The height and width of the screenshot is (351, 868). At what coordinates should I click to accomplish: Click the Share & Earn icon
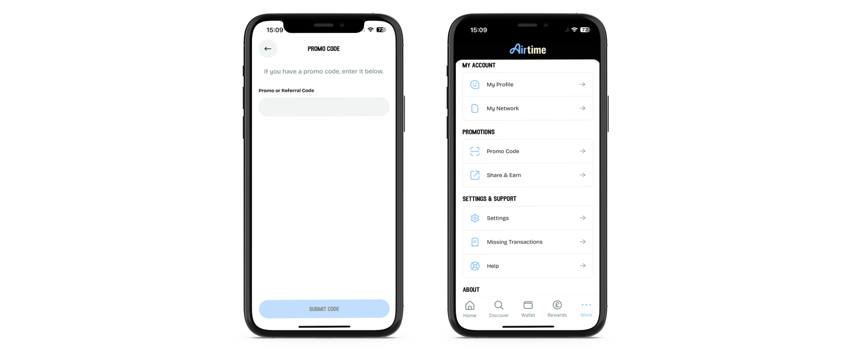[x=475, y=175]
